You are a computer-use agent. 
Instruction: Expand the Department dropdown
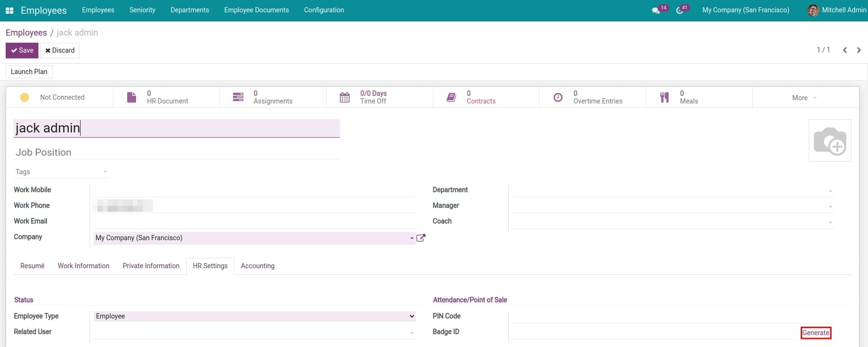point(830,191)
